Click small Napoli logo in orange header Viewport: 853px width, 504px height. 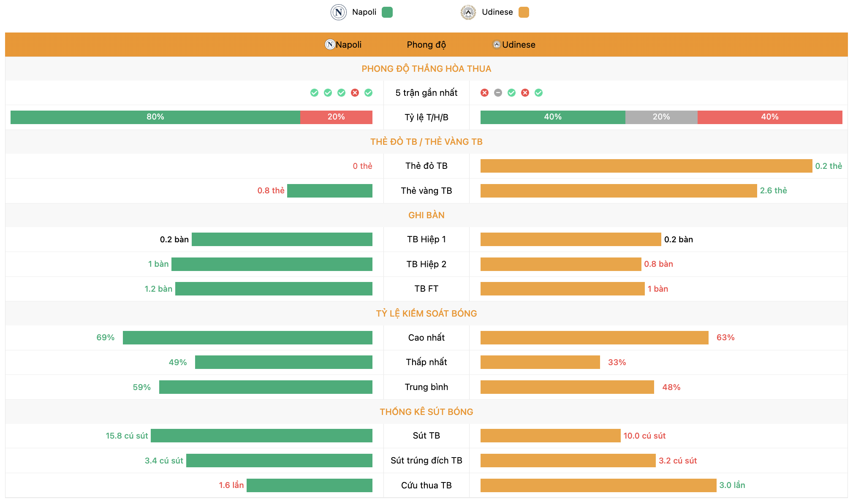(330, 44)
